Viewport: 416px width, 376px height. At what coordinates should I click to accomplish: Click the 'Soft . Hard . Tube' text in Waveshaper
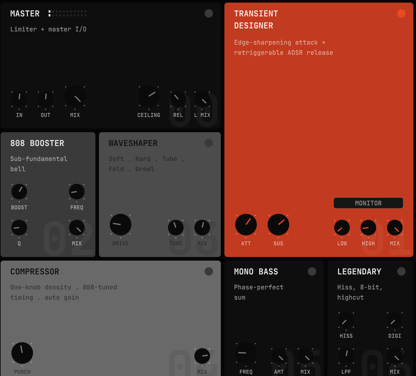(x=146, y=164)
